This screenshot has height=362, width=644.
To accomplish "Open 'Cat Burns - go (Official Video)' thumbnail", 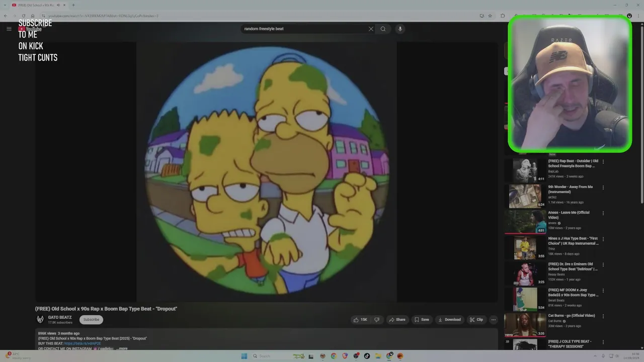I will point(525,324).
